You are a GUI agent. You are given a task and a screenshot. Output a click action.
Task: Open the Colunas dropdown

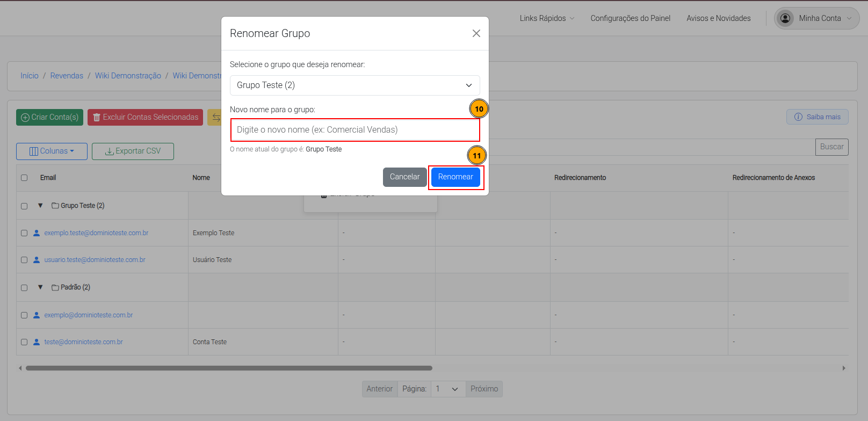tap(52, 151)
